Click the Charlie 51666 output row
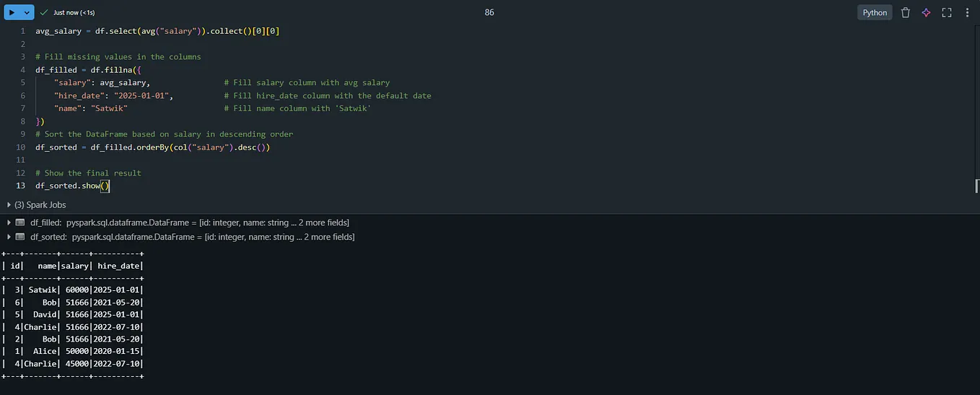This screenshot has width=980, height=395. point(72,327)
